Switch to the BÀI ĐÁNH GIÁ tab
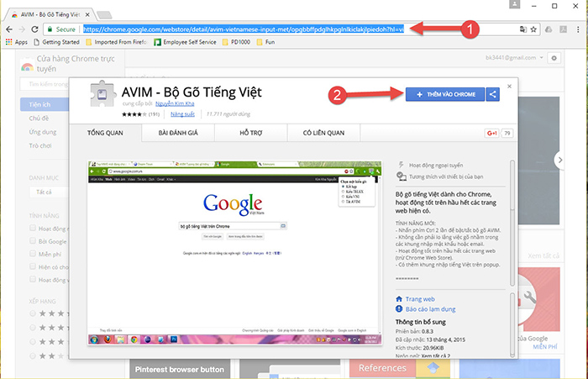The height and width of the screenshot is (379, 588). pos(178,133)
